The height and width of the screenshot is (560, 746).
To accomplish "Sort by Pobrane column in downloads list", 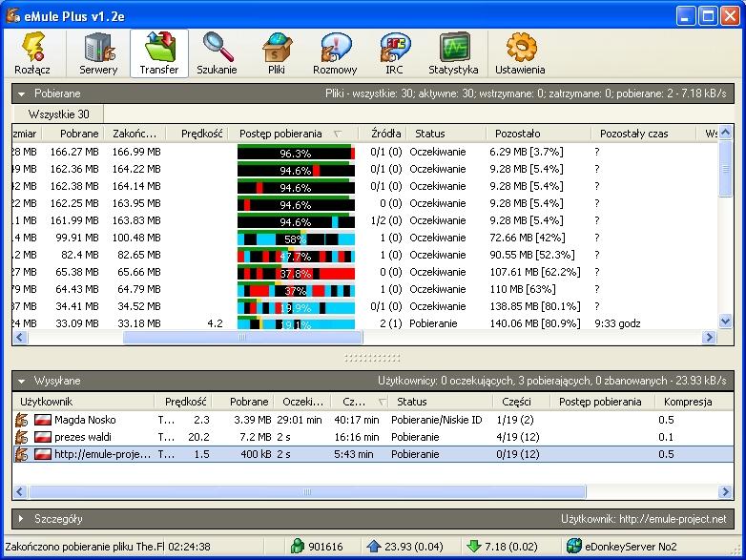I will [x=74, y=134].
